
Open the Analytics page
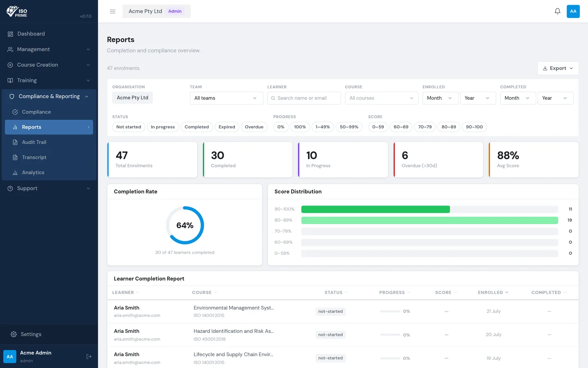pyautogui.click(x=49, y=173)
